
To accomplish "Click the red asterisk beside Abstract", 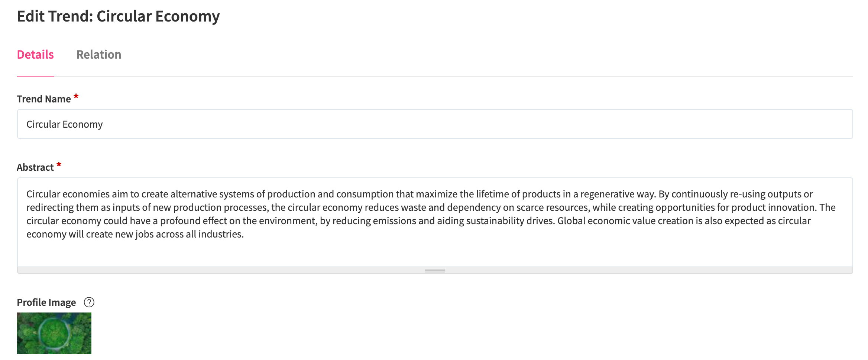I will (59, 165).
